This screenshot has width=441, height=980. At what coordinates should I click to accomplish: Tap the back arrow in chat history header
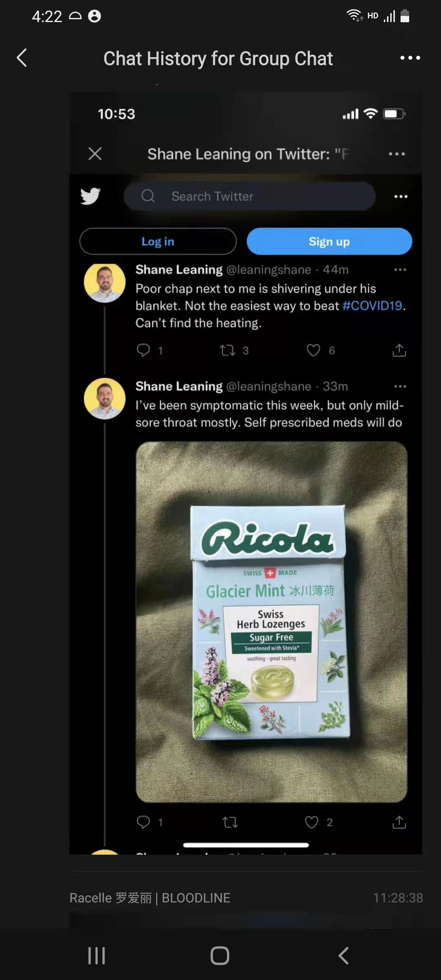pyautogui.click(x=22, y=58)
